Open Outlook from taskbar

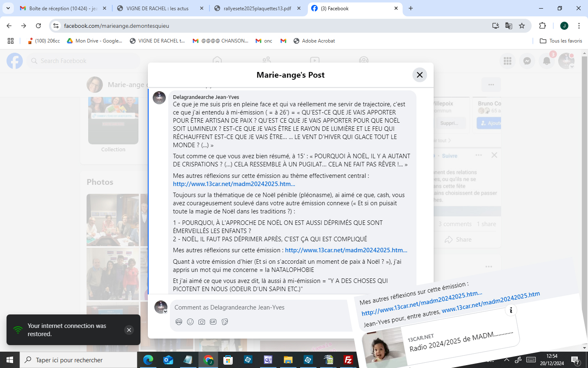(168, 360)
